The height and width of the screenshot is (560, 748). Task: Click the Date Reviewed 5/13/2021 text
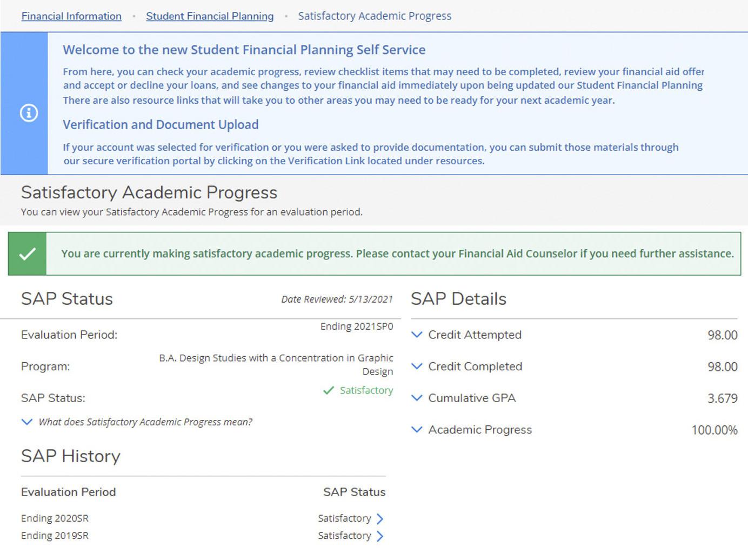coord(337,299)
